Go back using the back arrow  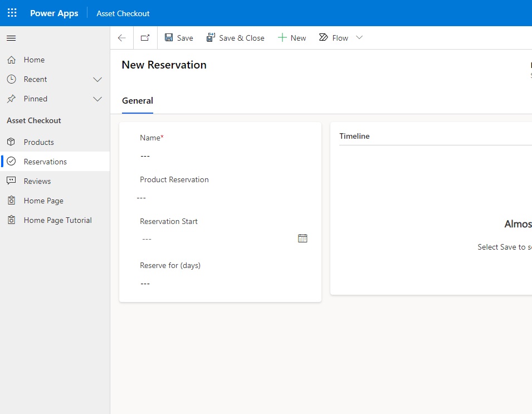coord(121,37)
